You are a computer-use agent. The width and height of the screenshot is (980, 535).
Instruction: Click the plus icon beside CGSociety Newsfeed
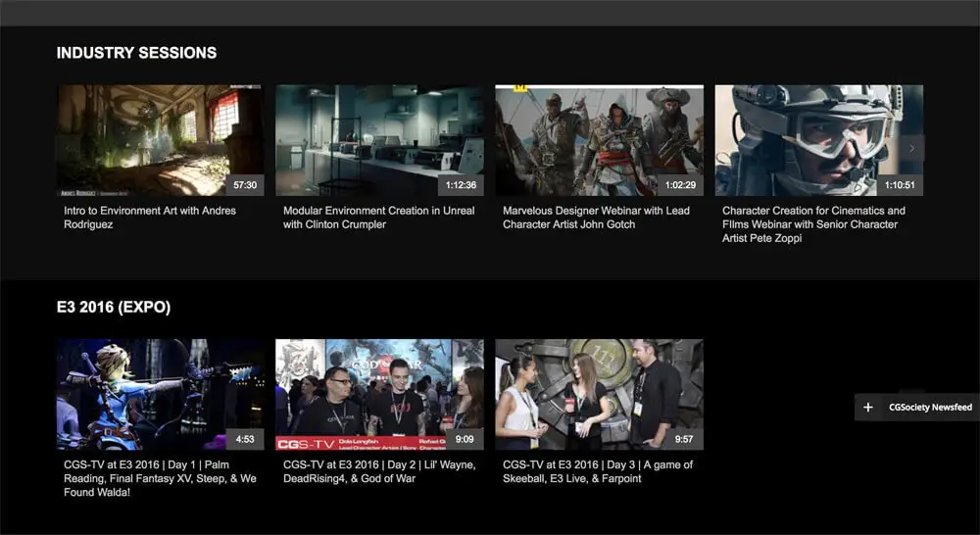[x=867, y=408]
